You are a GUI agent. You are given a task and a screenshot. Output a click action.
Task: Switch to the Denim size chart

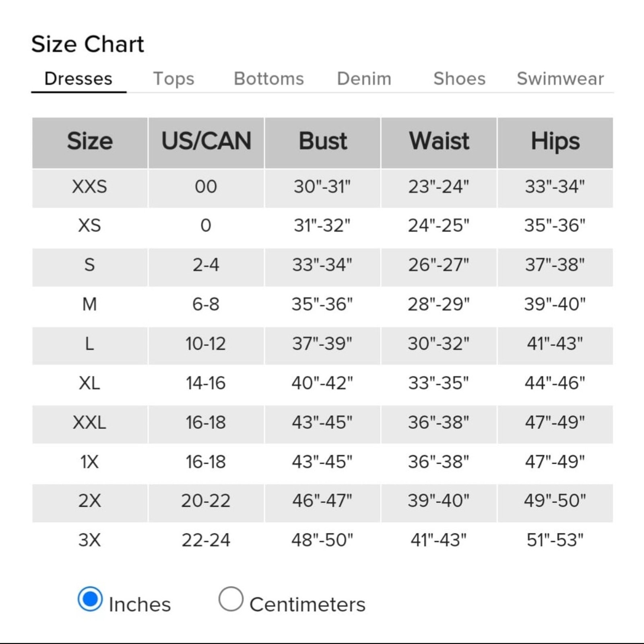point(364,79)
